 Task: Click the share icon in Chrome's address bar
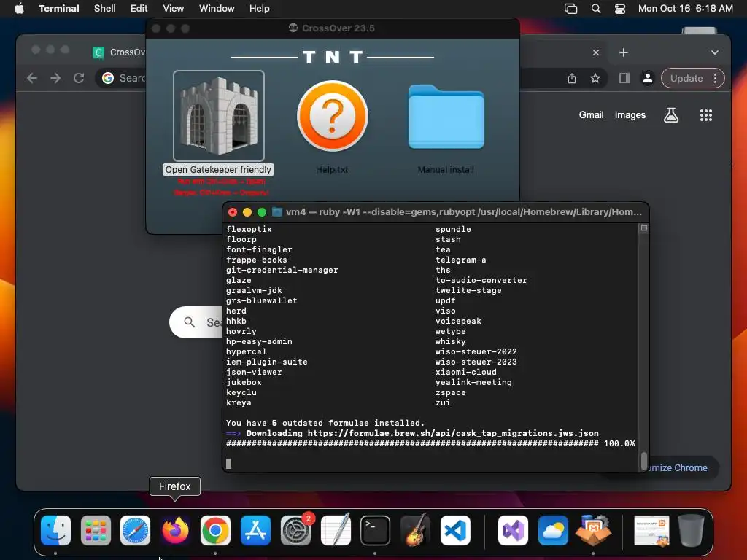(572, 79)
